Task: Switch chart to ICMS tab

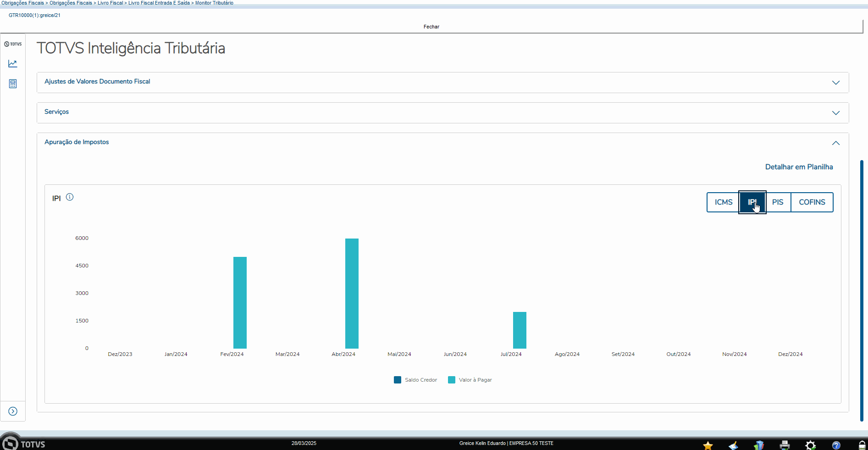Action: click(x=724, y=202)
